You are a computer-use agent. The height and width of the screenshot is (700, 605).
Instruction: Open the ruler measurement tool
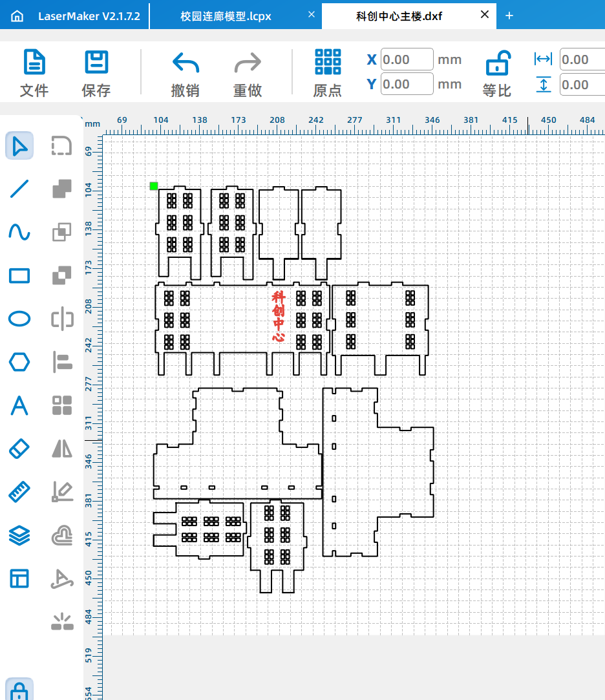tap(19, 492)
